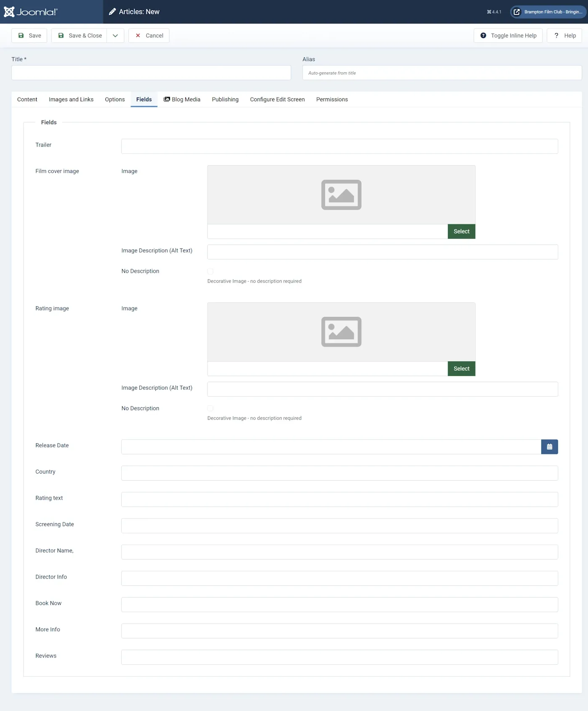
Task: Open the Publishing tab
Action: [x=225, y=100]
